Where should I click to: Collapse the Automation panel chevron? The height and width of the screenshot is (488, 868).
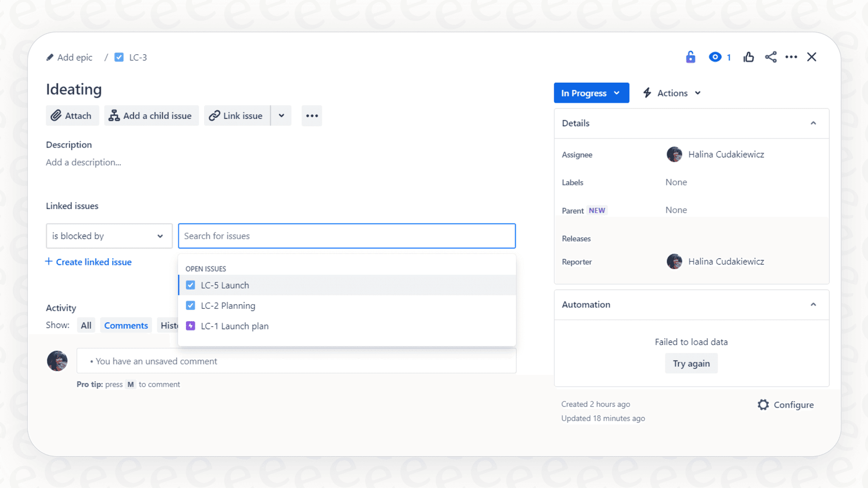(x=813, y=305)
